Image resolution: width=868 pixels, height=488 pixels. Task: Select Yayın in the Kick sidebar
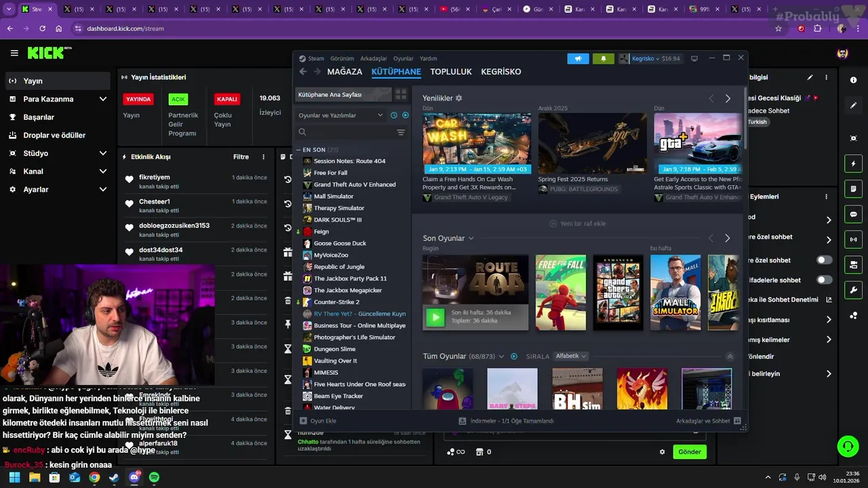58,81
